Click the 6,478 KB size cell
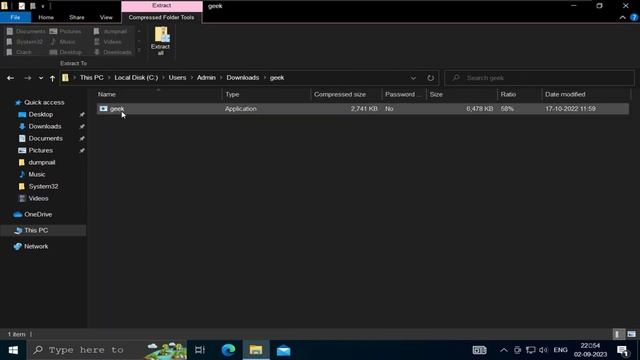The width and height of the screenshot is (640, 360). point(480,109)
